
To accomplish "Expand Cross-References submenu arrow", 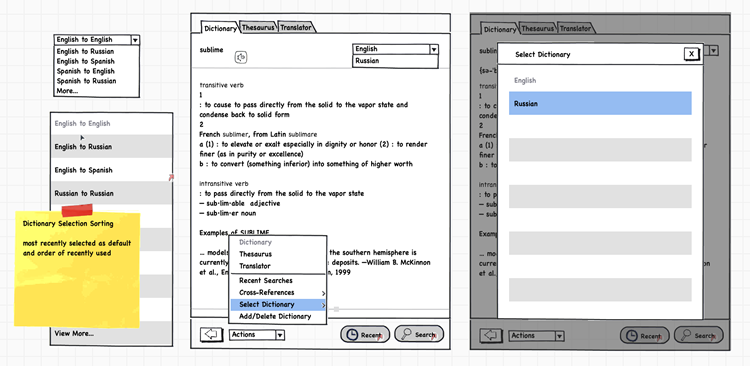I will tap(323, 293).
